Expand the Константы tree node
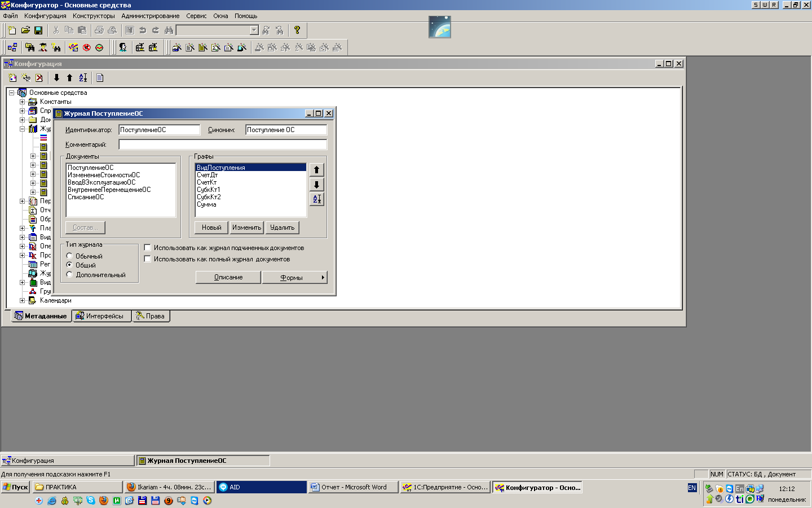This screenshot has width=812, height=508. 22,102
